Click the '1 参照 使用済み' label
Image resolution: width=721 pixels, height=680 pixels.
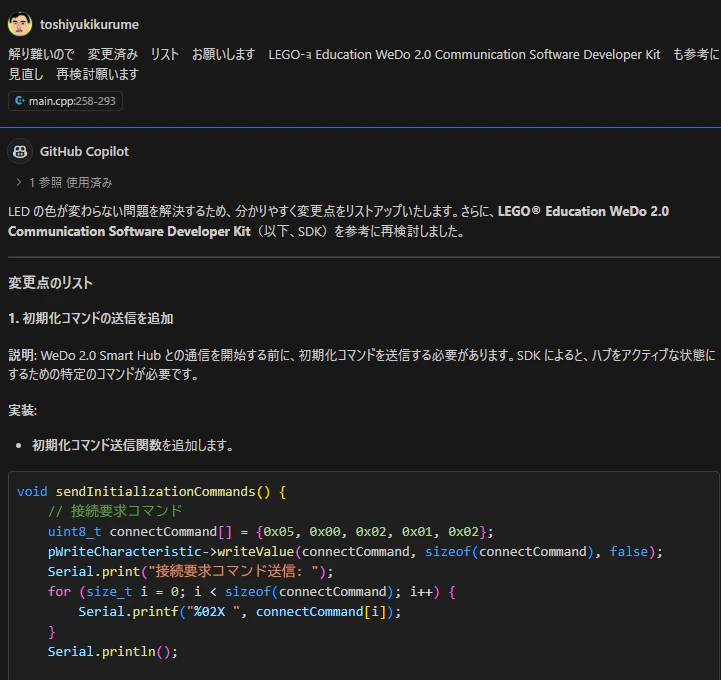[70, 183]
